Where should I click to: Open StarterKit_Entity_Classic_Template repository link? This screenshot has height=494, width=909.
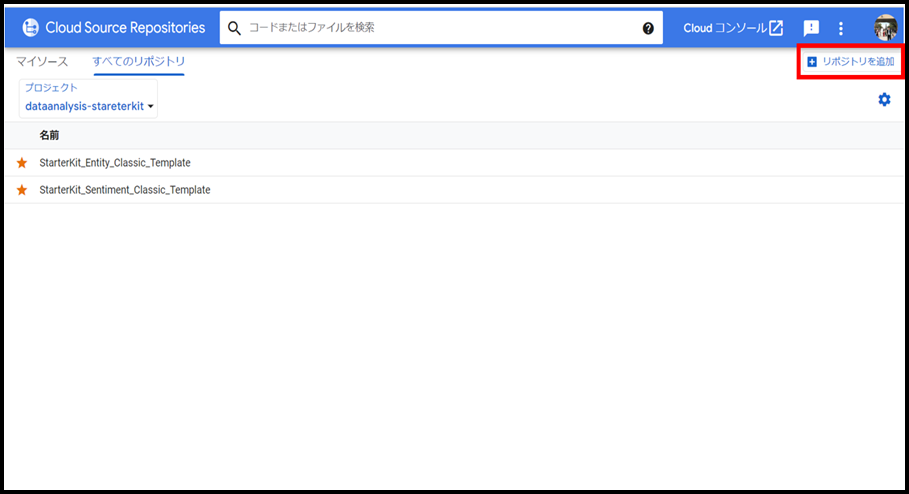[115, 163]
